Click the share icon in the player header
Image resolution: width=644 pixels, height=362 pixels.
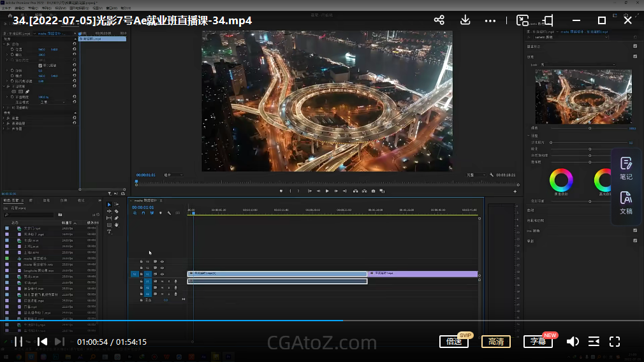(x=439, y=20)
